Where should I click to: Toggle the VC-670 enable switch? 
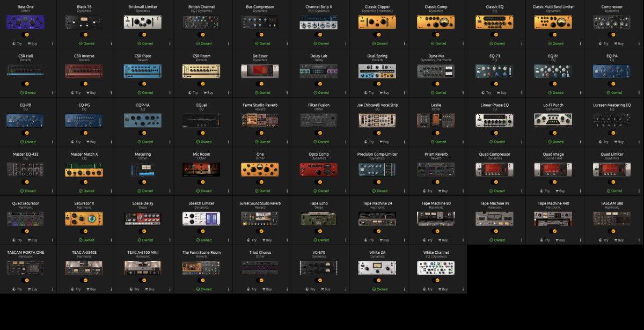[319, 280]
